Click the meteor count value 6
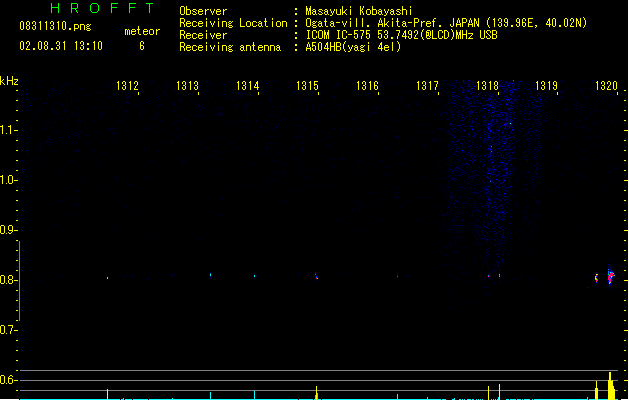 (x=142, y=46)
